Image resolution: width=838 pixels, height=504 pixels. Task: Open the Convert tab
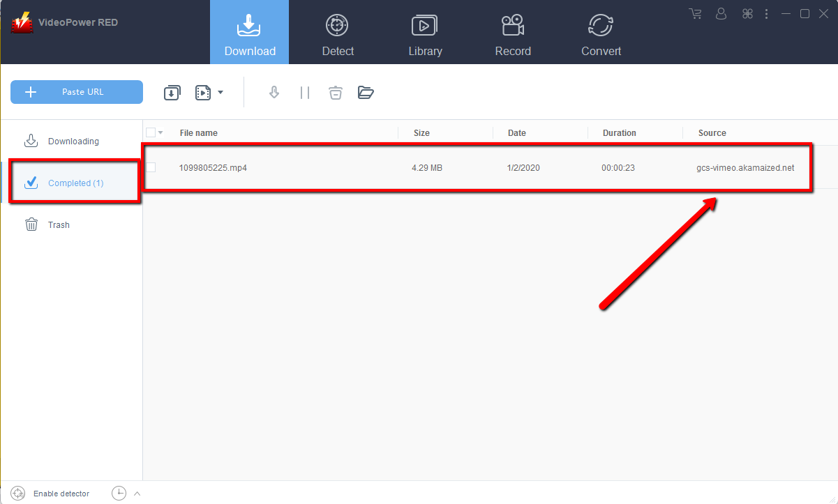[601, 35]
